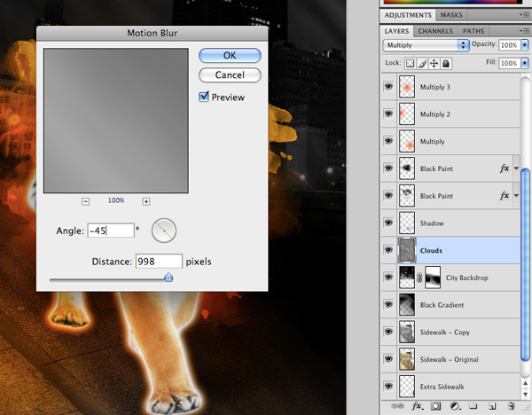532x415 pixels.
Task: Click the link layers icon
Action: click(x=397, y=406)
